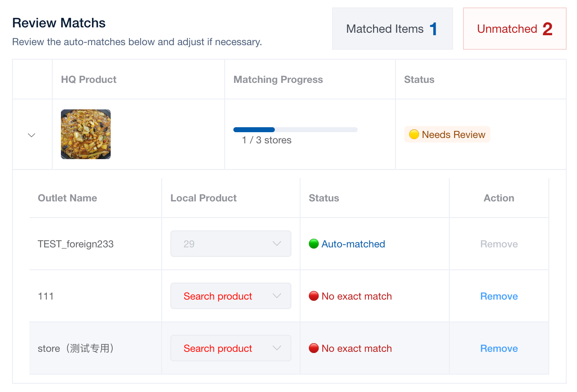Open Search product dropdown for outlet 111

[218, 296]
